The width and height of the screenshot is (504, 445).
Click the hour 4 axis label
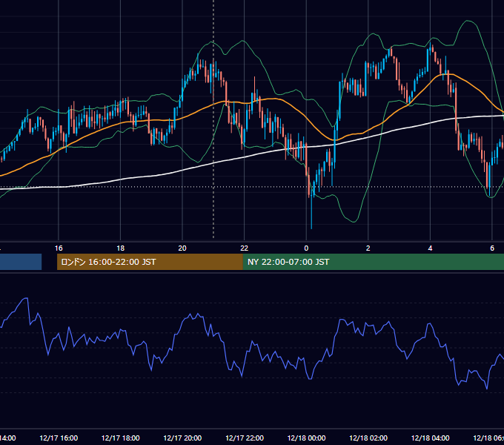[x=430, y=248]
